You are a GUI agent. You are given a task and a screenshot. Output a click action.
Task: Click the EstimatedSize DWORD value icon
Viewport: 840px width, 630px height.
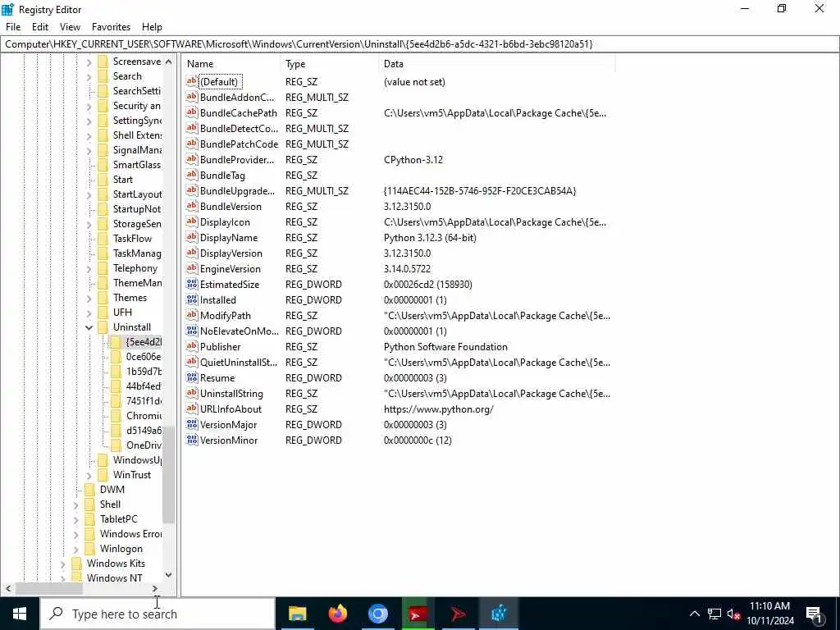(x=192, y=284)
